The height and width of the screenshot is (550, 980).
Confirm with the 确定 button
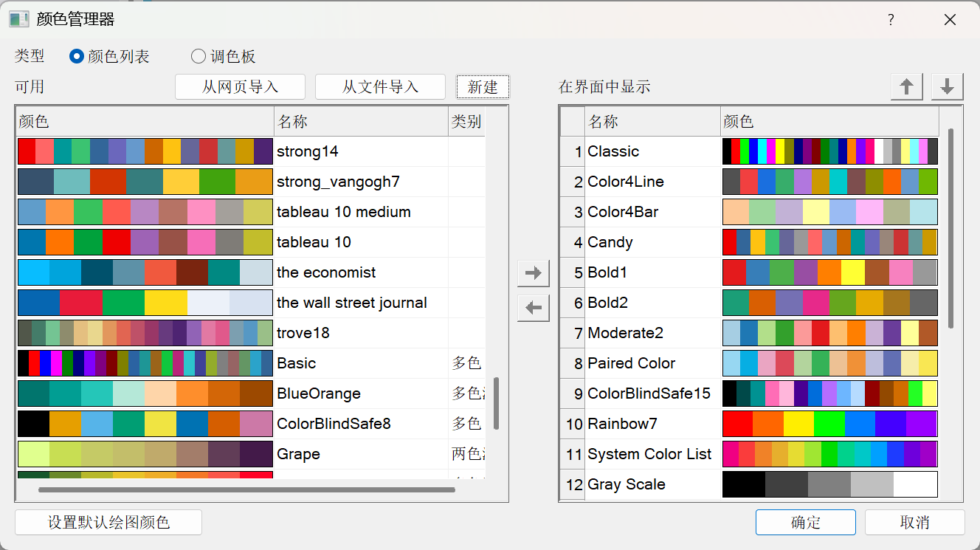(x=805, y=523)
